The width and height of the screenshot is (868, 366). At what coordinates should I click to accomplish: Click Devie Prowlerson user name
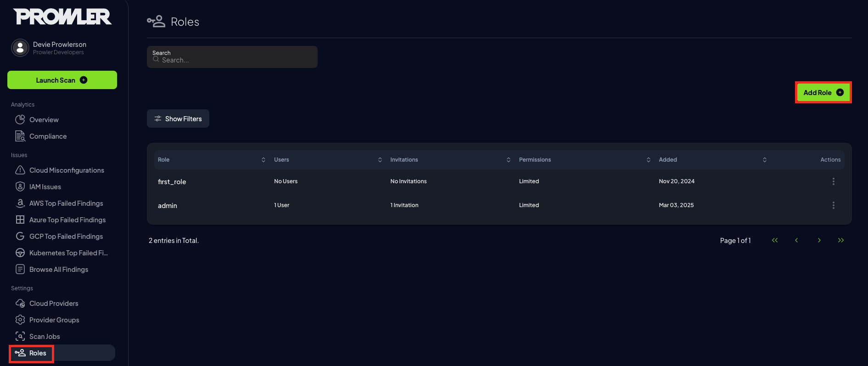(60, 45)
